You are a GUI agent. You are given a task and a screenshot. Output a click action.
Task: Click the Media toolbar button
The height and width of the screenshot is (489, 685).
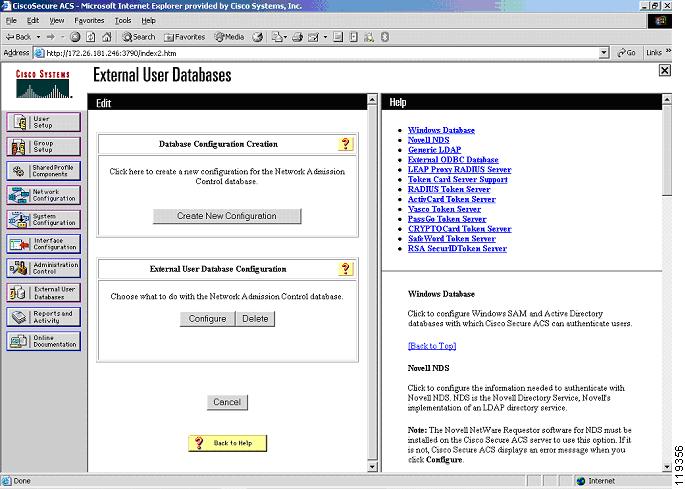click(229, 37)
